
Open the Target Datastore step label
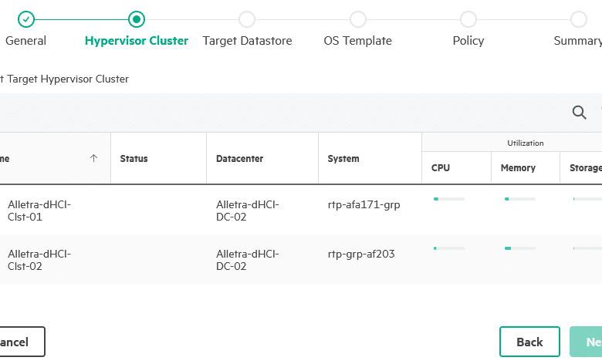tap(247, 41)
